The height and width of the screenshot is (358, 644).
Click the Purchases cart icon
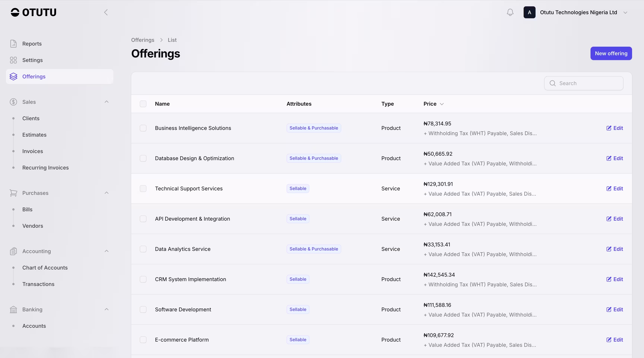pyautogui.click(x=13, y=193)
